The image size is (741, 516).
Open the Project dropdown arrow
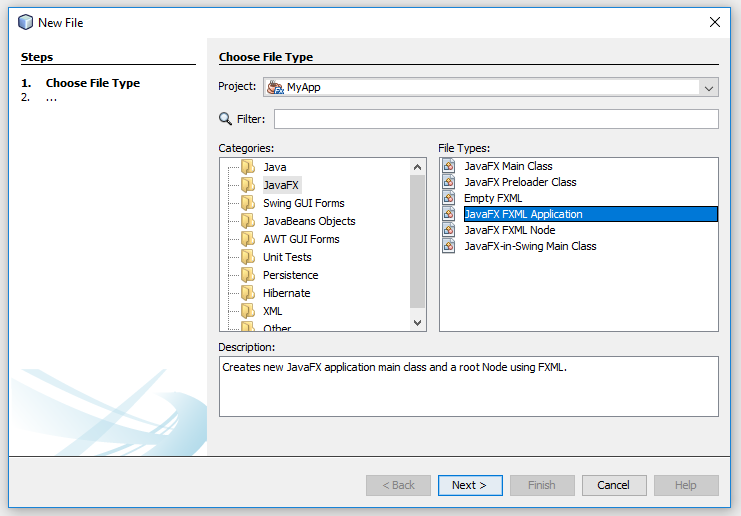[708, 87]
